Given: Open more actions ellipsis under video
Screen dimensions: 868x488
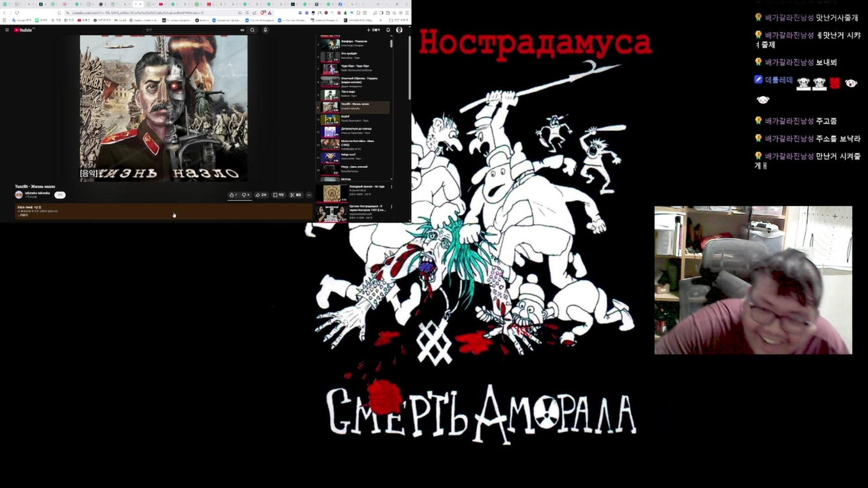Looking at the screenshot, I should [309, 195].
